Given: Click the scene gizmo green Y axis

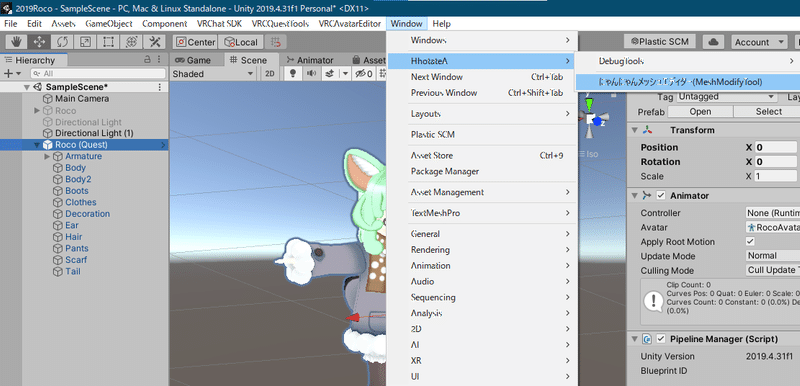Looking at the screenshot, I should point(590,106).
